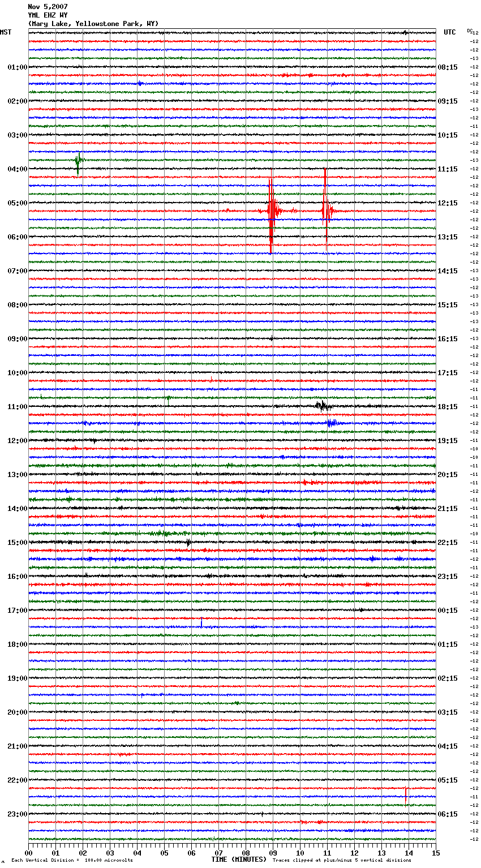The height and width of the screenshot is (868, 481).
Task: Click the "00:15" UTC time label
Action: (x=448, y=611)
